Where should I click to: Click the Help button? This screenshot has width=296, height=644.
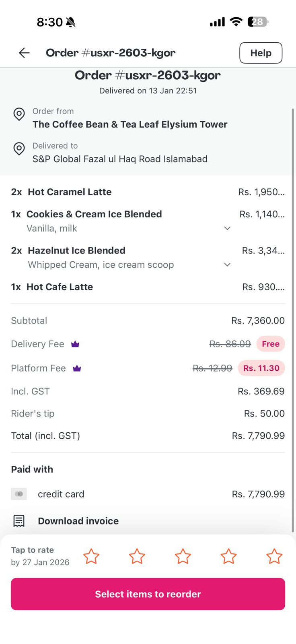click(261, 53)
